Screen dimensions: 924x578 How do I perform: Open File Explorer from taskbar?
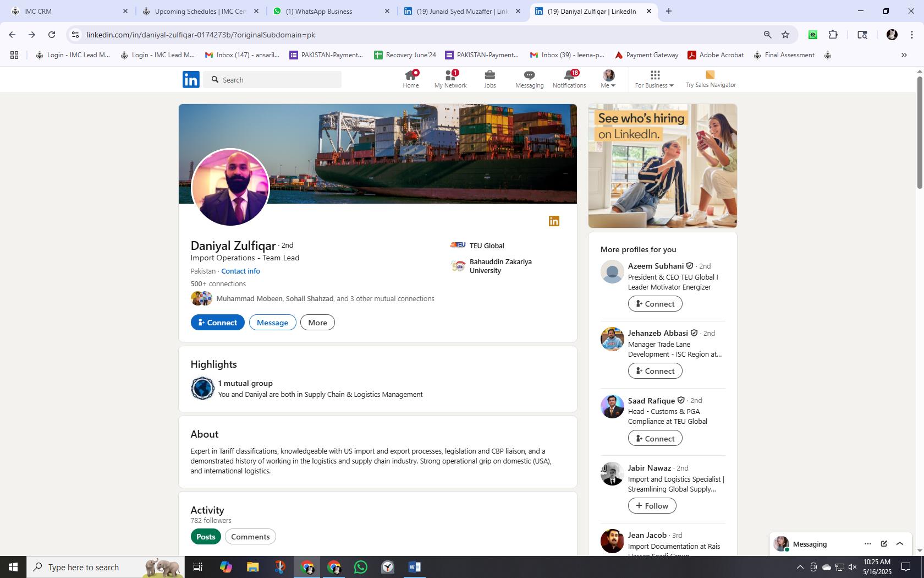point(252,567)
